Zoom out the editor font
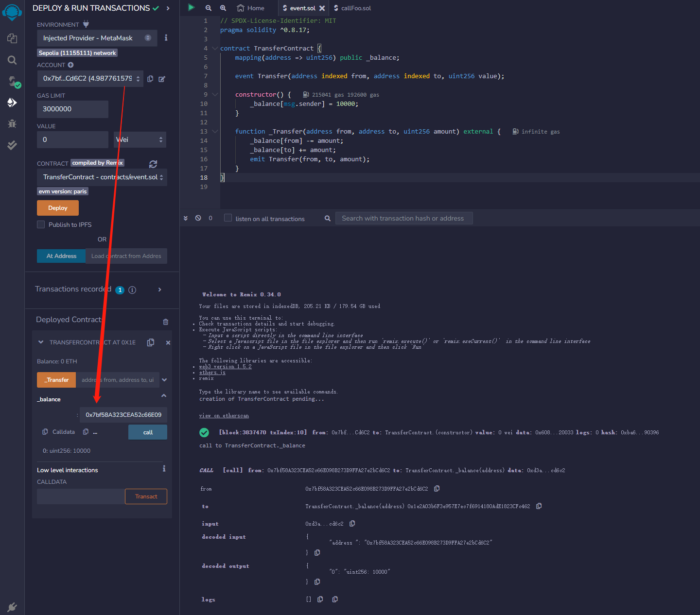This screenshot has height=615, width=700. 209,8
